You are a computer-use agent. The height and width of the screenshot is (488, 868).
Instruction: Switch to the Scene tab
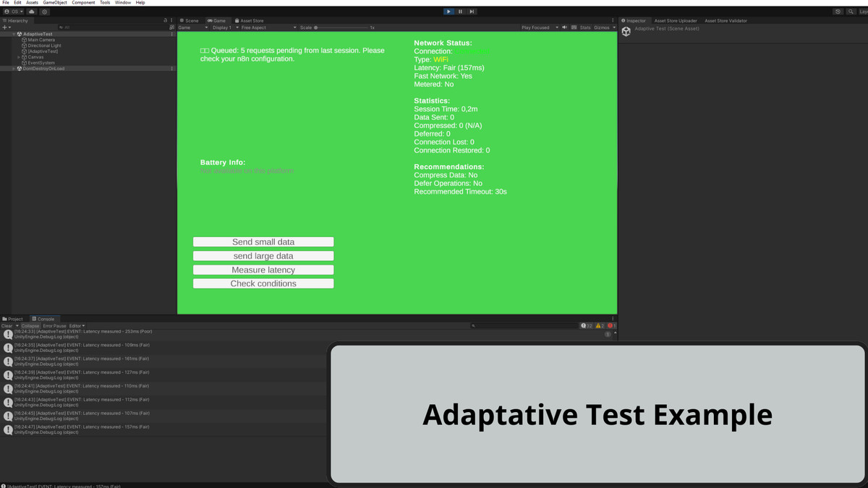(x=190, y=21)
